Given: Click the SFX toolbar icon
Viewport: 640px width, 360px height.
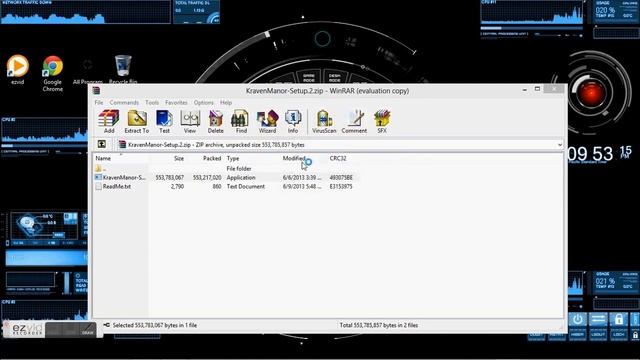Looking at the screenshot, I should click(382, 122).
